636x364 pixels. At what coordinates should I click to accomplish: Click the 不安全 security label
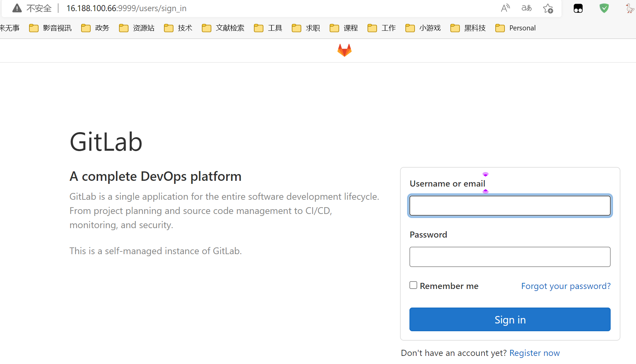click(x=39, y=8)
